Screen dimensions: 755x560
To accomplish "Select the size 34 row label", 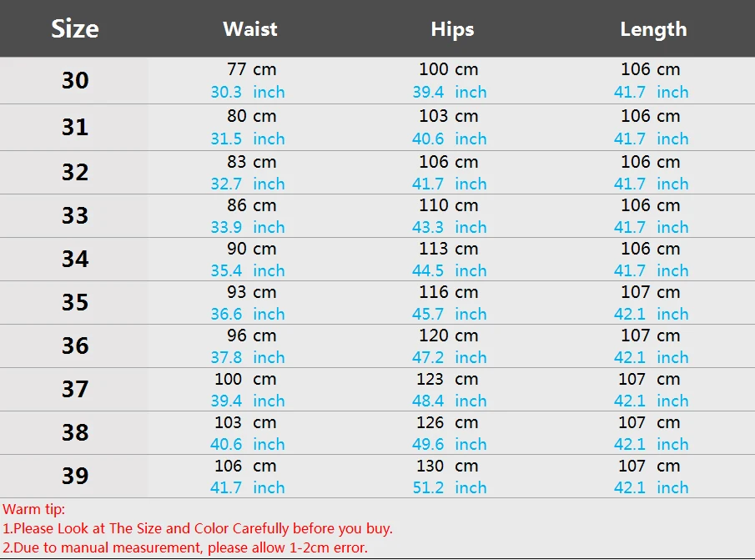I will [x=75, y=259].
